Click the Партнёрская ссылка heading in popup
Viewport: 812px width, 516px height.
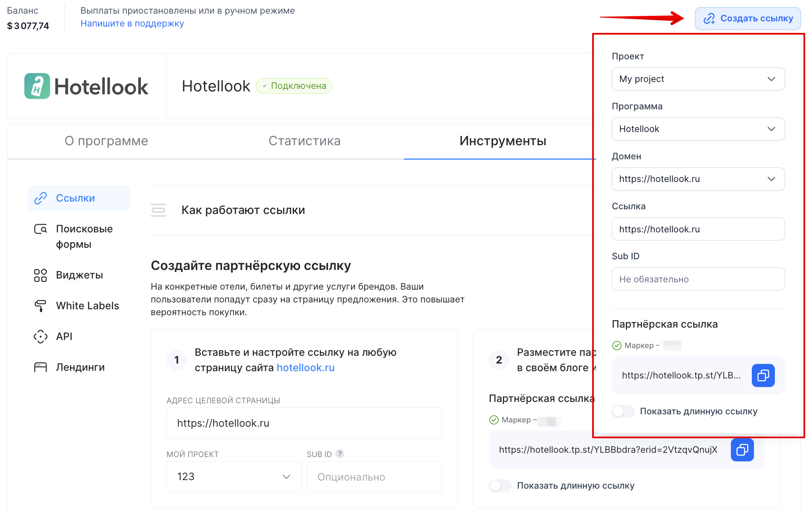pyautogui.click(x=665, y=324)
